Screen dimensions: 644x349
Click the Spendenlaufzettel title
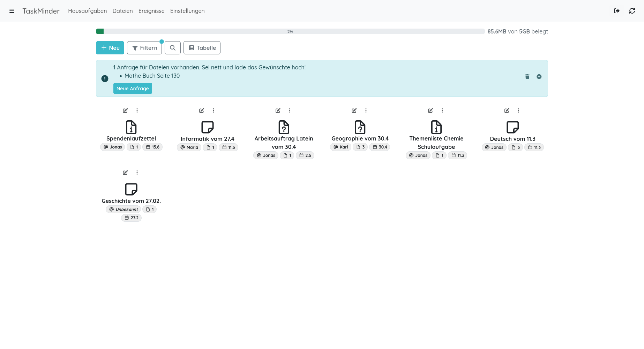click(x=131, y=138)
